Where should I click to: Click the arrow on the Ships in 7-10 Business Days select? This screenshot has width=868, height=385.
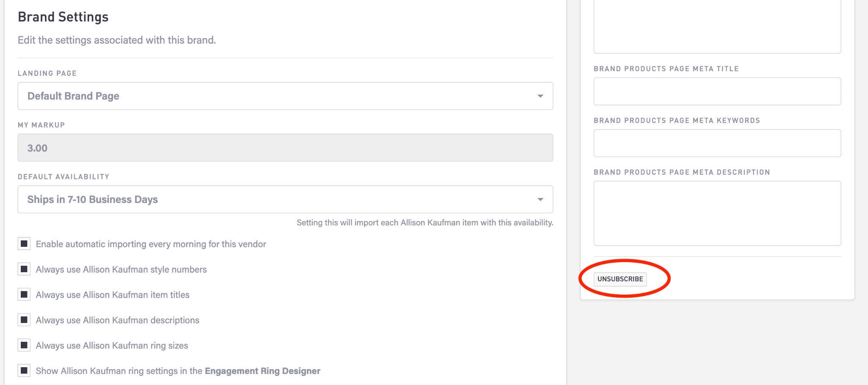[540, 200]
